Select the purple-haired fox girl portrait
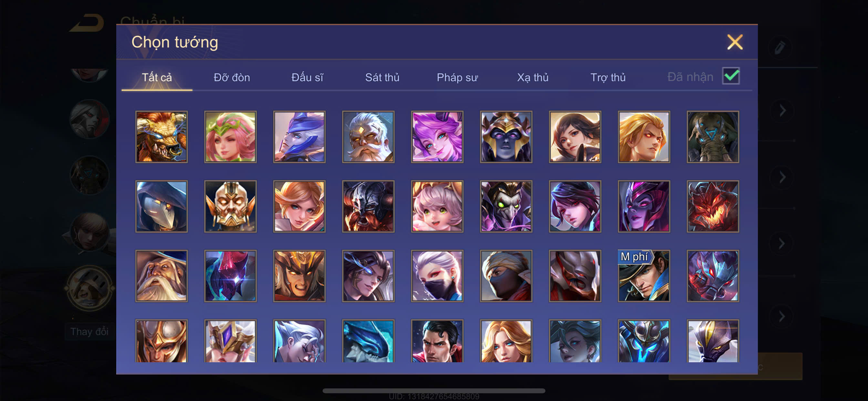This screenshot has height=401, width=868. [437, 137]
